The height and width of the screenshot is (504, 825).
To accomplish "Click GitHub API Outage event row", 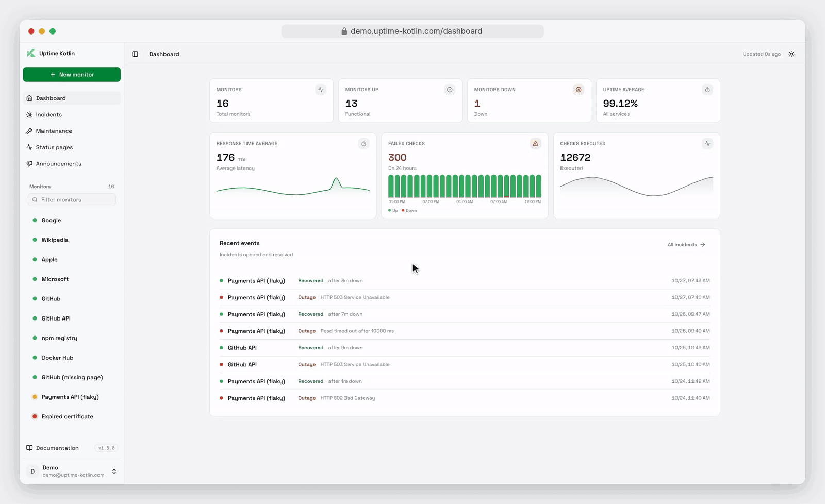I will pyautogui.click(x=465, y=364).
